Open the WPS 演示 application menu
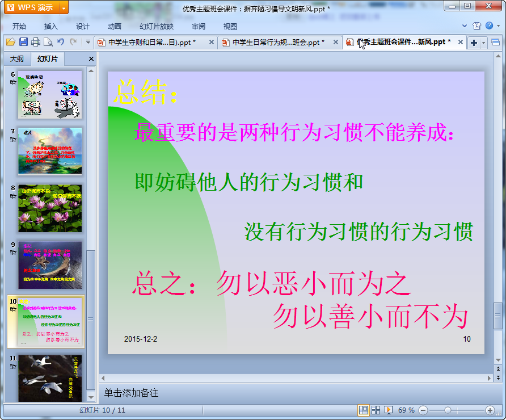The width and height of the screenshot is (506, 420). (32, 7)
